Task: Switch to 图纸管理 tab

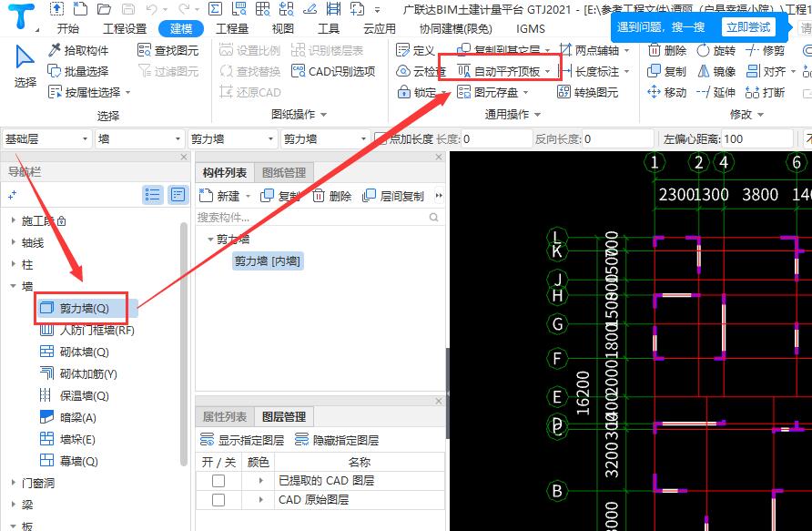Action: (284, 173)
